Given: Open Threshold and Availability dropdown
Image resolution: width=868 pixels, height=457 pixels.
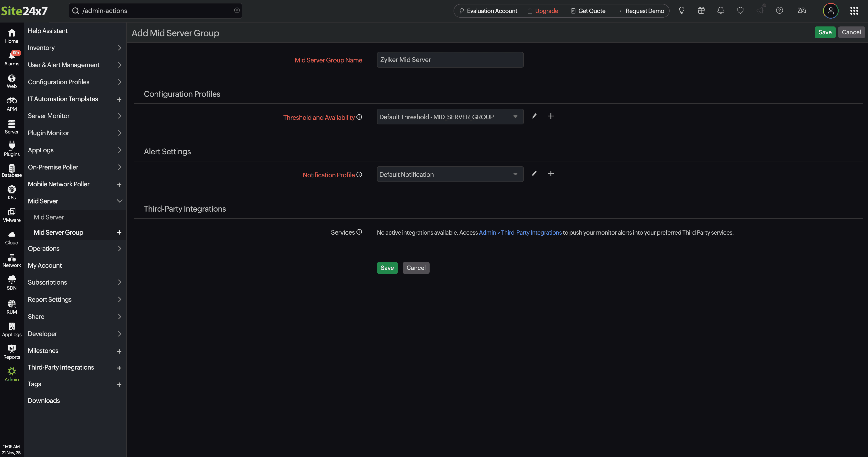Looking at the screenshot, I should pyautogui.click(x=450, y=117).
